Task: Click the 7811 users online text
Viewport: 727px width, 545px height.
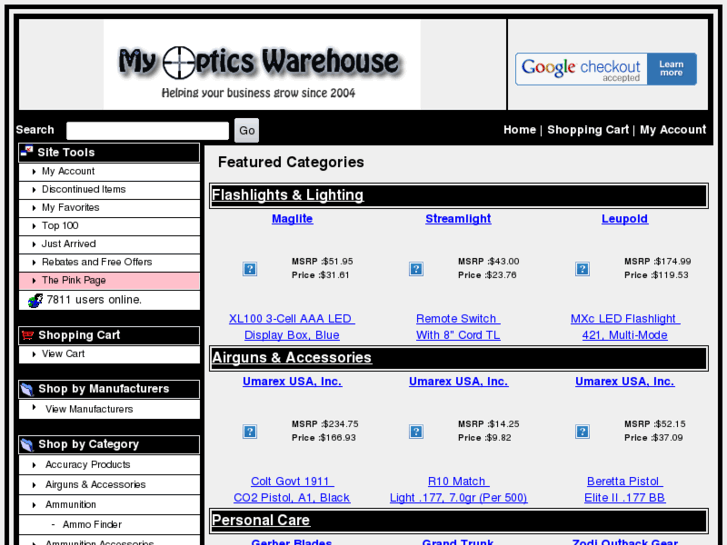Action: click(94, 300)
